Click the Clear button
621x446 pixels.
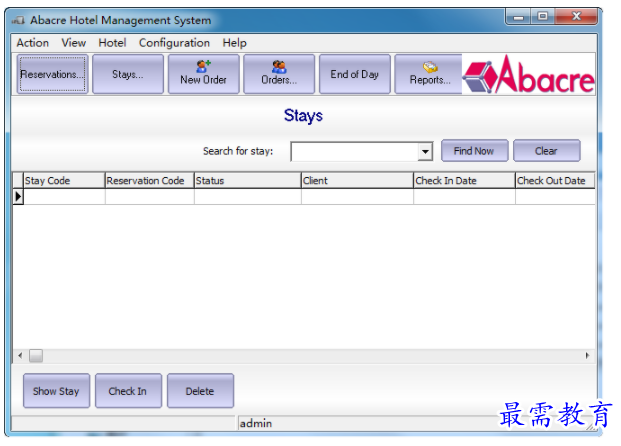coord(547,151)
